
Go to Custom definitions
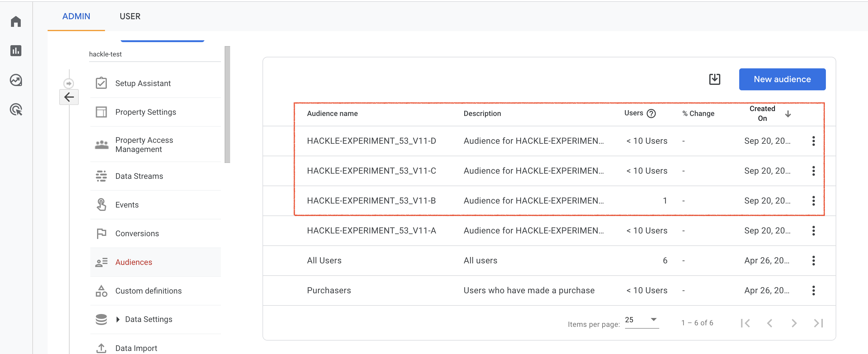148,291
